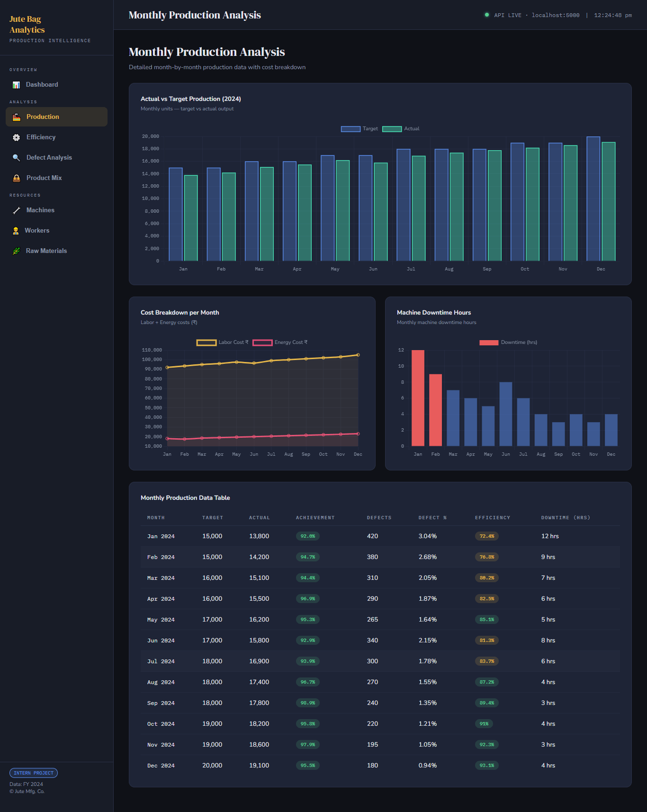The image size is (647, 812).
Task: Toggle Energy Cost legend swatch
Action: [x=262, y=343]
